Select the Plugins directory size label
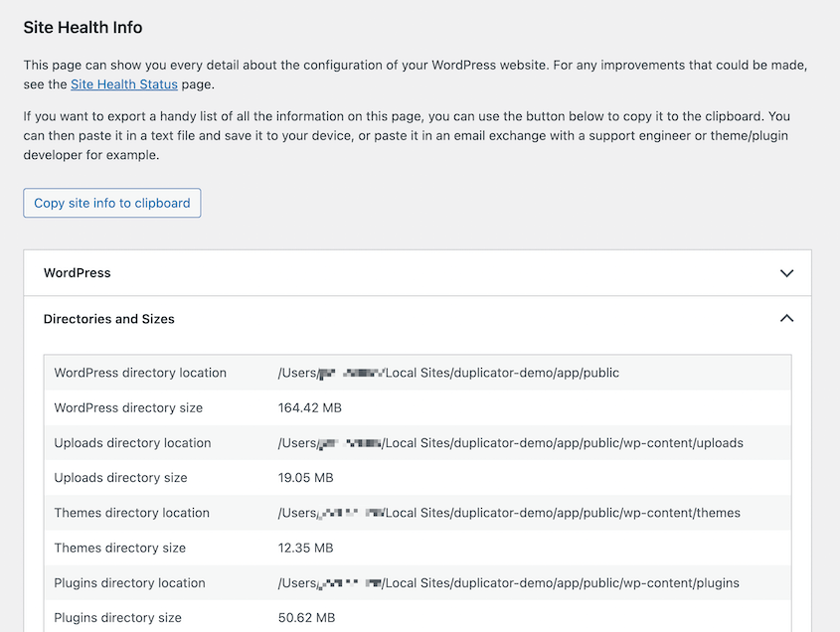This screenshot has height=632, width=840. coord(118,617)
